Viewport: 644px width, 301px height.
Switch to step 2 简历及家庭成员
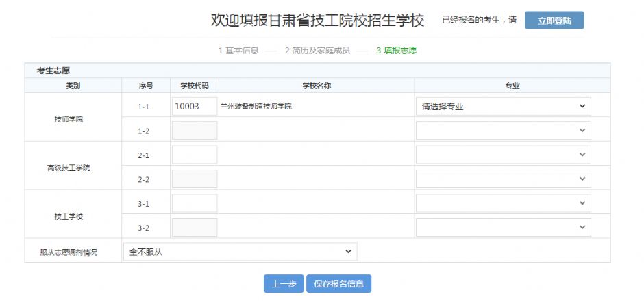(x=317, y=51)
